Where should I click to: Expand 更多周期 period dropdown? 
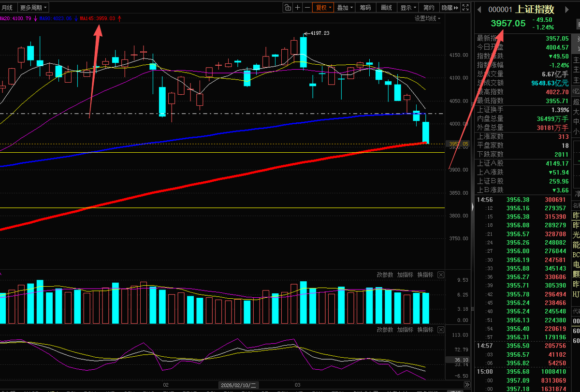click(34, 7)
